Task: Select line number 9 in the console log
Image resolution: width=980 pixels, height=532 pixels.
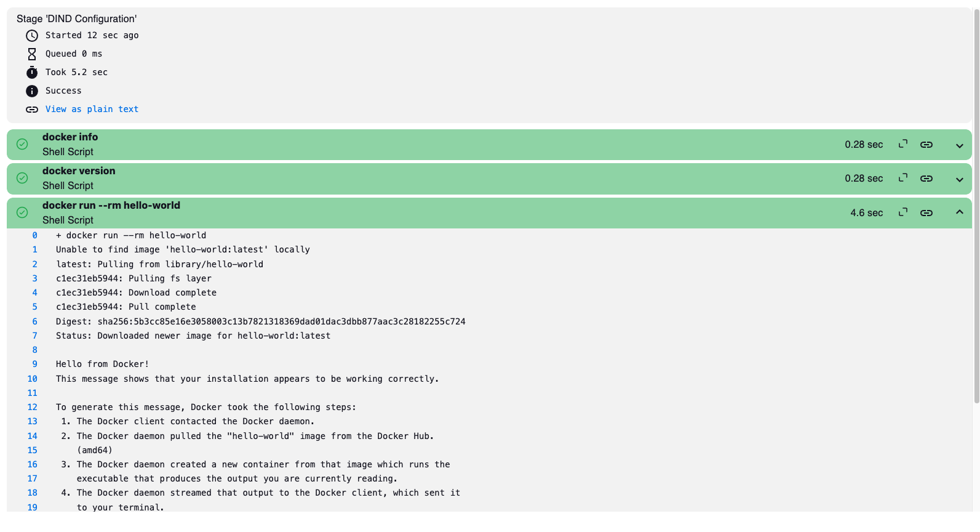Action: [34, 364]
